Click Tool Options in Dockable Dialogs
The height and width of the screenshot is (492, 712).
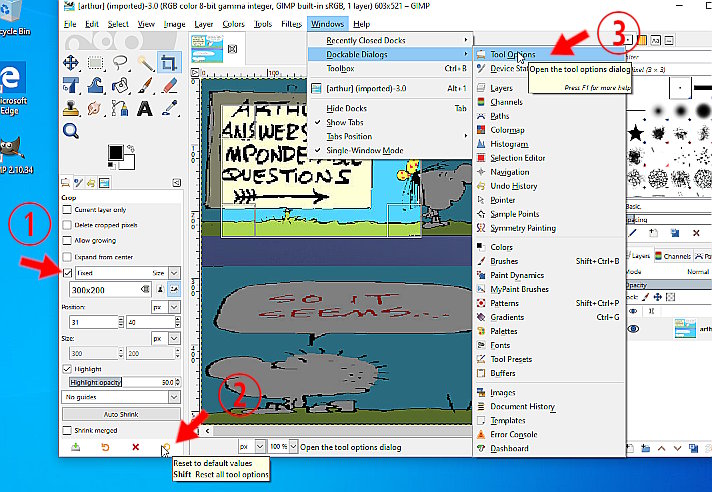coord(512,54)
